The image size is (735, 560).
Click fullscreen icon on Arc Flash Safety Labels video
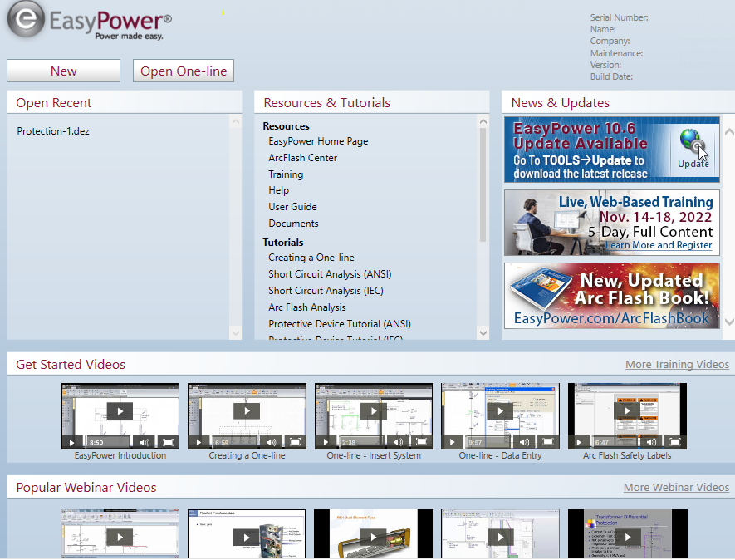tap(675, 442)
